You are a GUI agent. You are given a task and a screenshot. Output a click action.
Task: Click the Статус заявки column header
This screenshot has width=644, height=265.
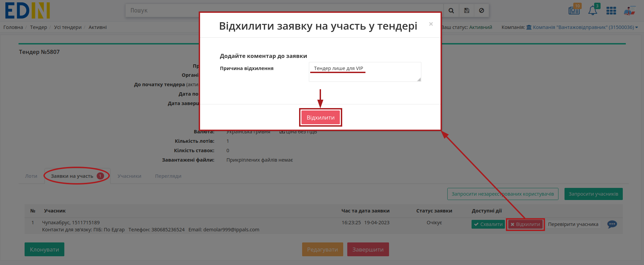pos(434,211)
